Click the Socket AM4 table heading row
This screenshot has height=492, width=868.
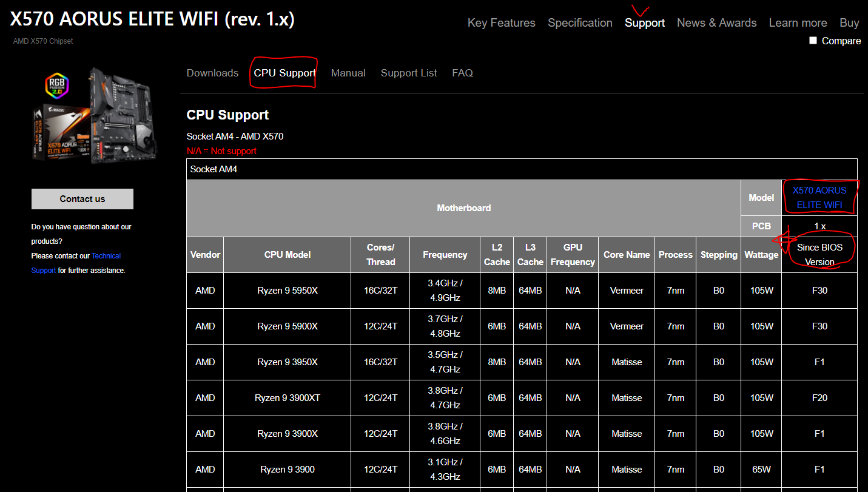522,169
